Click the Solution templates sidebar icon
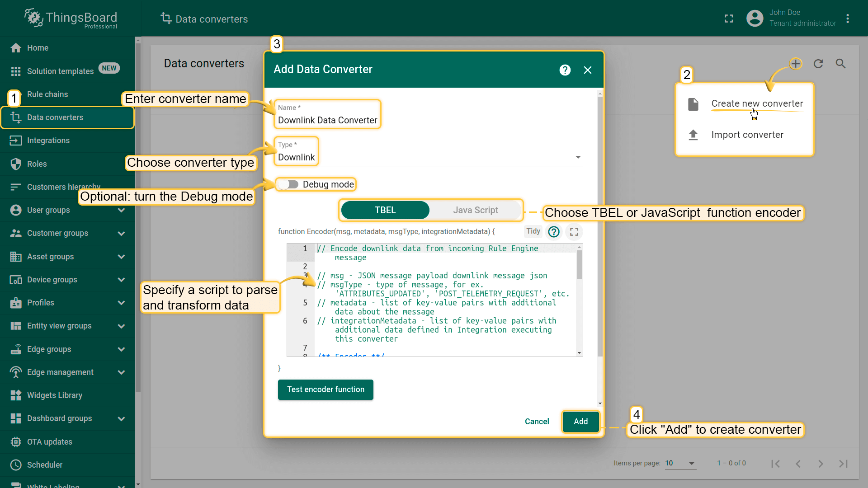This screenshot has height=488, width=868. tap(16, 70)
